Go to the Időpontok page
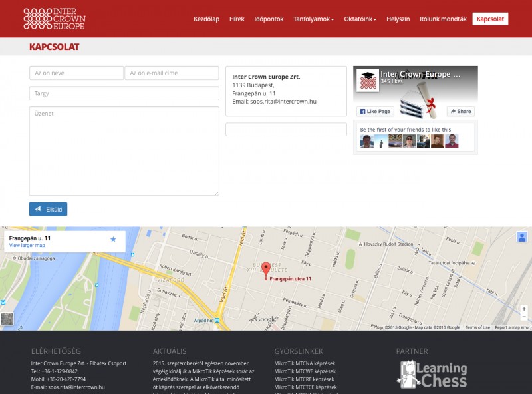 [x=269, y=19]
